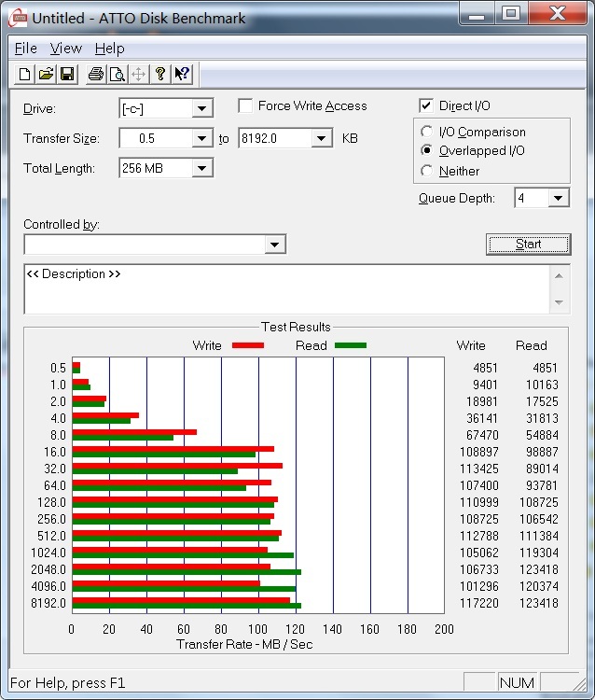Open a saved benchmark via folder icon
Image resolution: width=595 pixels, height=700 pixels.
point(46,75)
